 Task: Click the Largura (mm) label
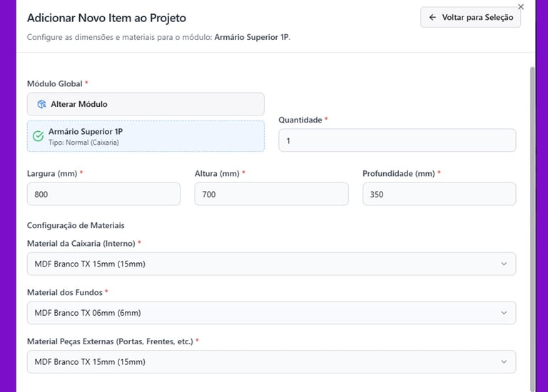52,173
